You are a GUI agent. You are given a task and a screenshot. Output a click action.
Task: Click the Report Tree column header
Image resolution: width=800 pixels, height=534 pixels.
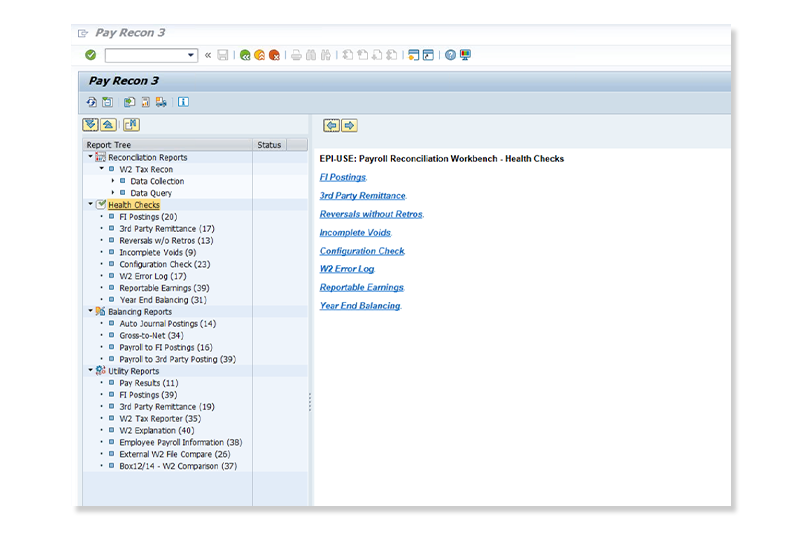pyautogui.click(x=167, y=145)
